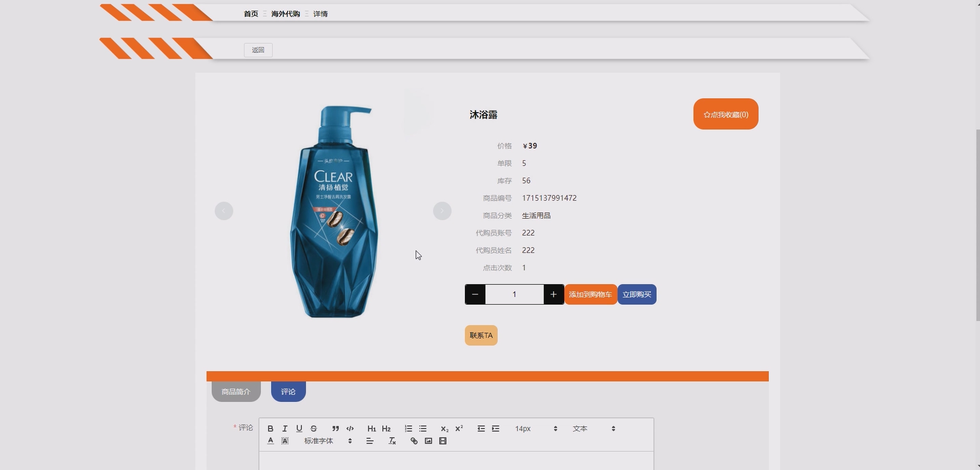Switch to the 评论 tab
The height and width of the screenshot is (470, 980).
(x=288, y=391)
